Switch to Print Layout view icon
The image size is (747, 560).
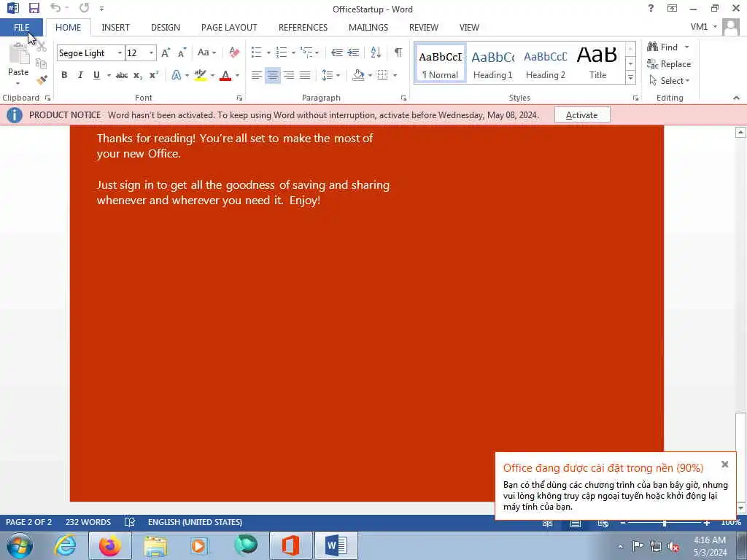coord(576,524)
